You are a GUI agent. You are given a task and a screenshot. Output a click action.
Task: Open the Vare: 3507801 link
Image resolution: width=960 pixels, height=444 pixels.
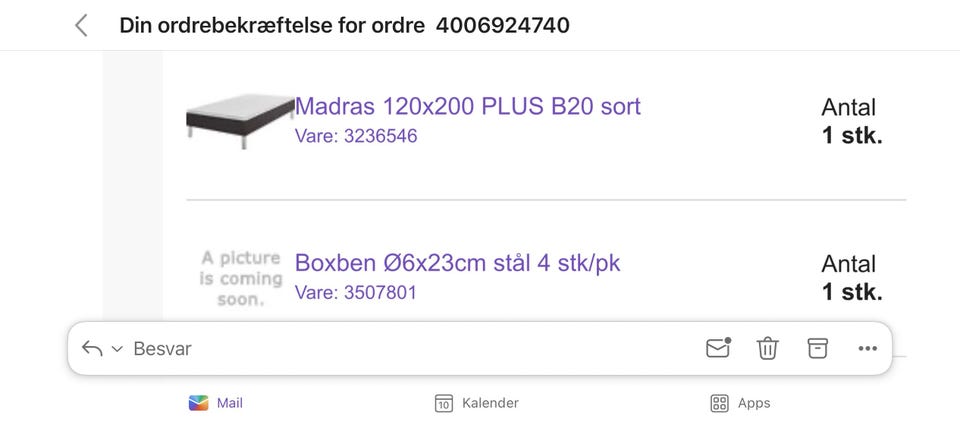(356, 293)
